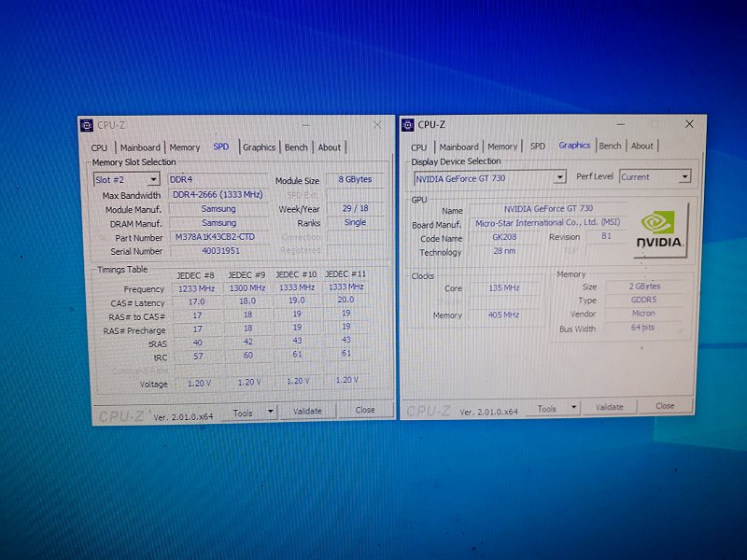
Task: Click Close button in left CPU-Z window
Action: 365,410
